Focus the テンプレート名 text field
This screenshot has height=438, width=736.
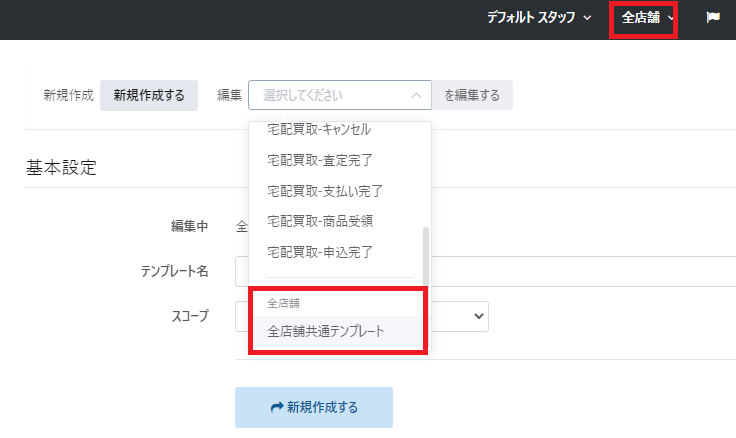point(580,271)
